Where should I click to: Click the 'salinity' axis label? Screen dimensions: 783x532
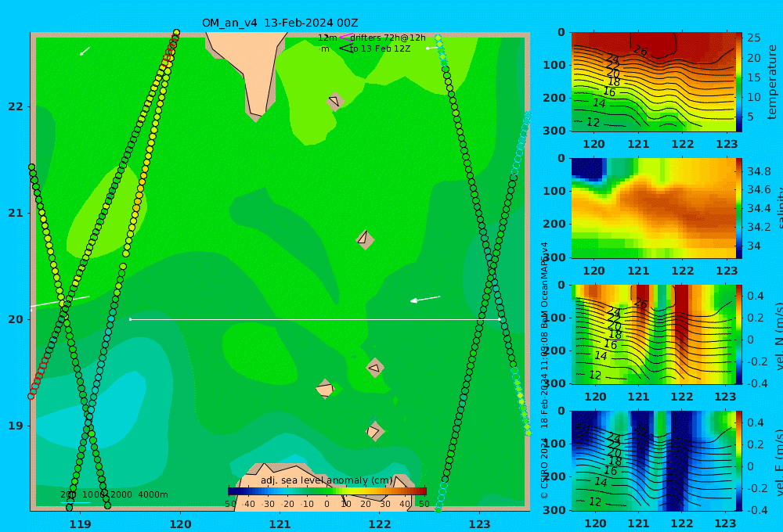click(x=778, y=208)
